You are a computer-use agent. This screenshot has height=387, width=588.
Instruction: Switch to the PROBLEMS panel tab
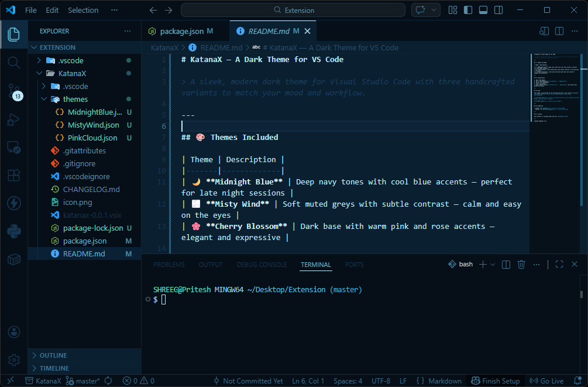click(169, 265)
